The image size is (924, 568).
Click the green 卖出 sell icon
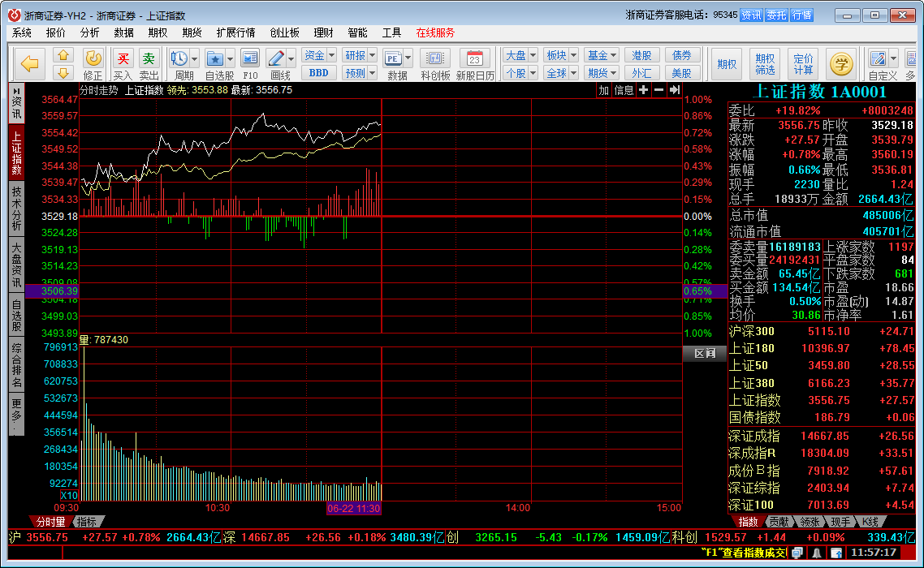click(x=149, y=59)
